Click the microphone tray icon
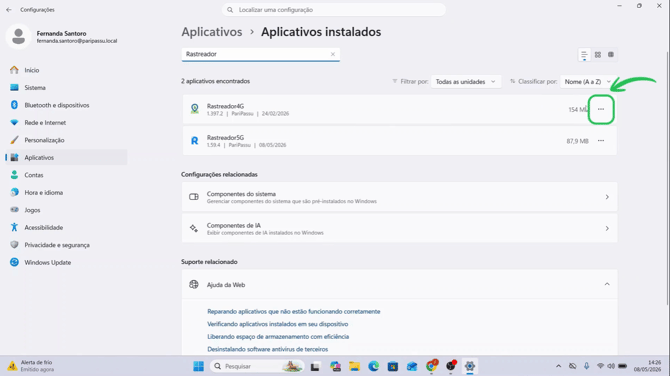 pos(587,366)
